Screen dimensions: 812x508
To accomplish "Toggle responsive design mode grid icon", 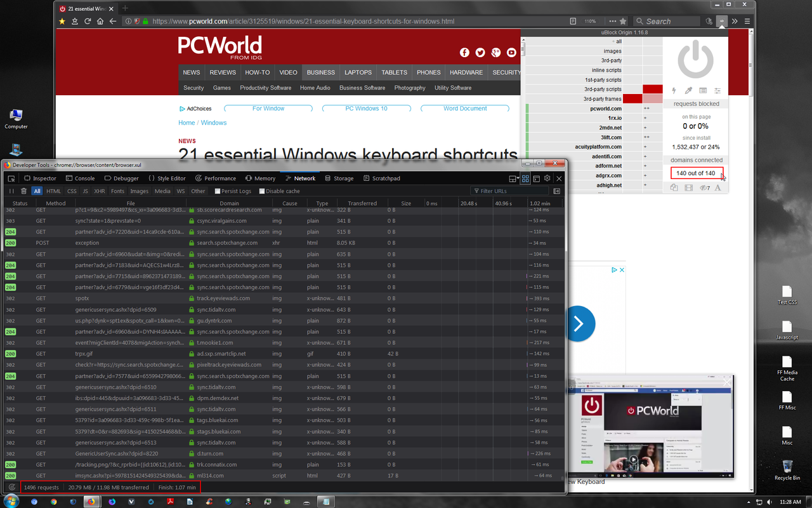I will 525,179.
